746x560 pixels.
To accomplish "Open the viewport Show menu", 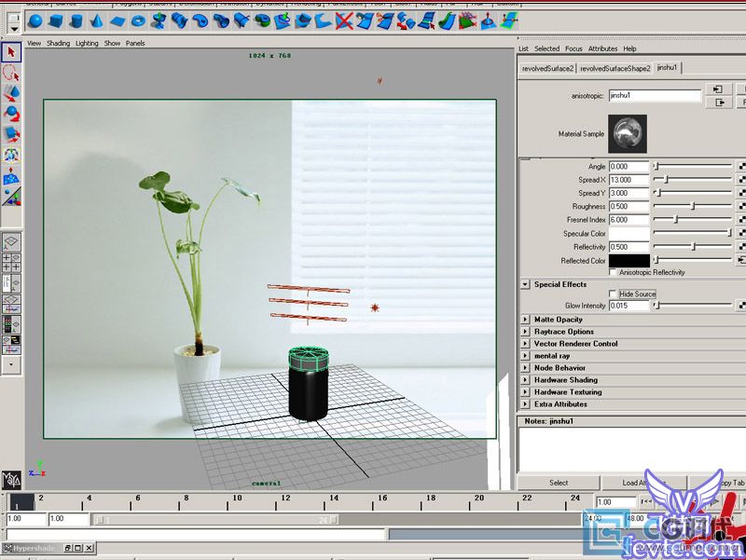I will pos(112,43).
